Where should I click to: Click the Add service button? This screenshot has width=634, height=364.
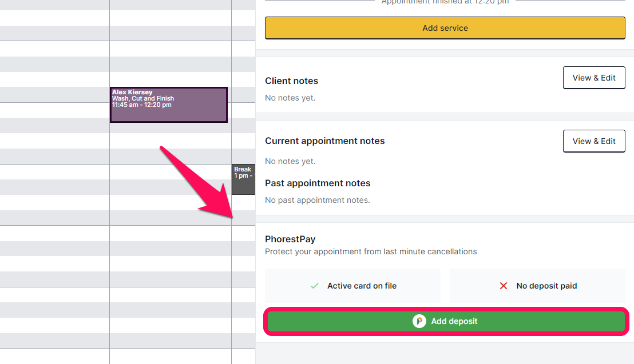[445, 28]
